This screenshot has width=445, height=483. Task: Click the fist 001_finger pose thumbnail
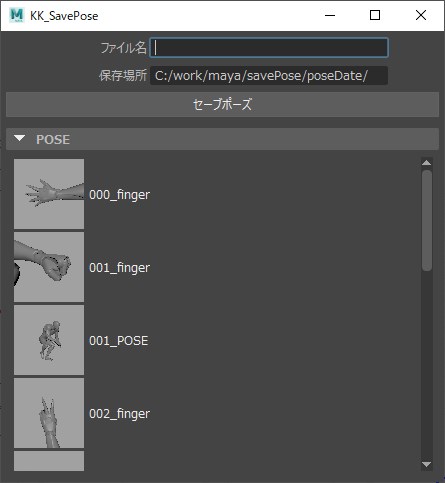tap(49, 267)
